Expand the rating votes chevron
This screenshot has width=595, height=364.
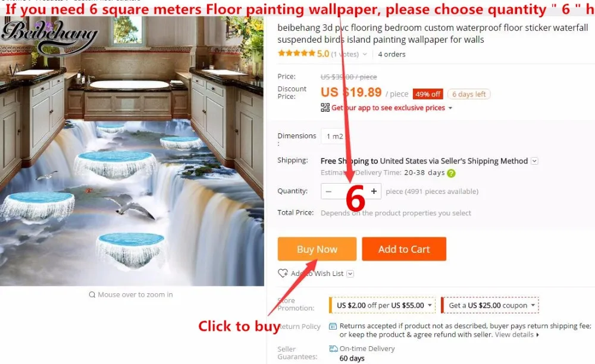365,54
